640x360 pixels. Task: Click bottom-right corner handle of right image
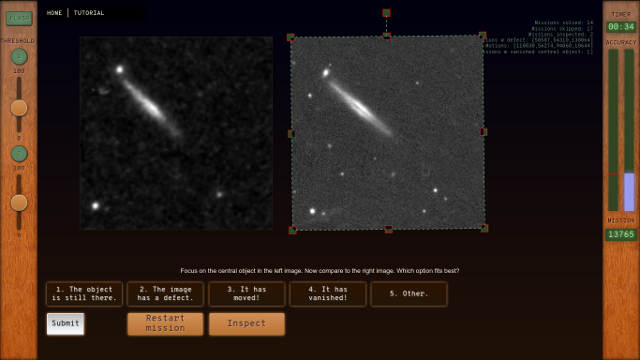pos(484,228)
